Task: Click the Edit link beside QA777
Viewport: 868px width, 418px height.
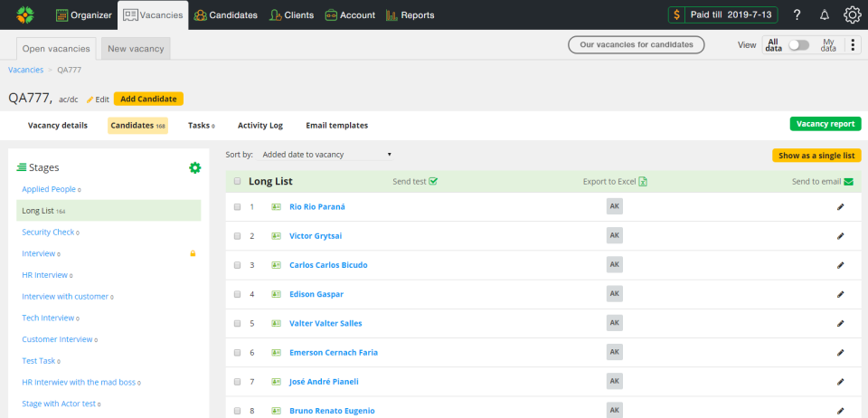Action: tap(98, 100)
